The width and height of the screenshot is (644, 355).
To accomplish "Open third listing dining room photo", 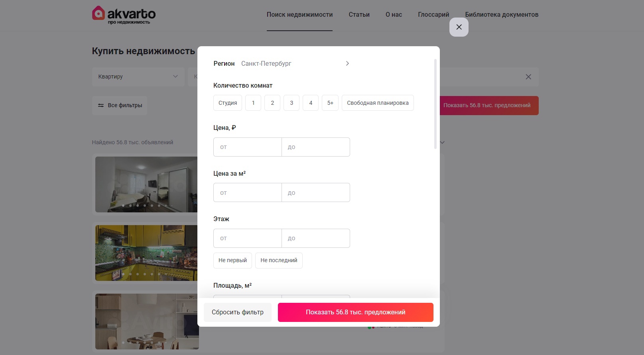I will point(146,322).
